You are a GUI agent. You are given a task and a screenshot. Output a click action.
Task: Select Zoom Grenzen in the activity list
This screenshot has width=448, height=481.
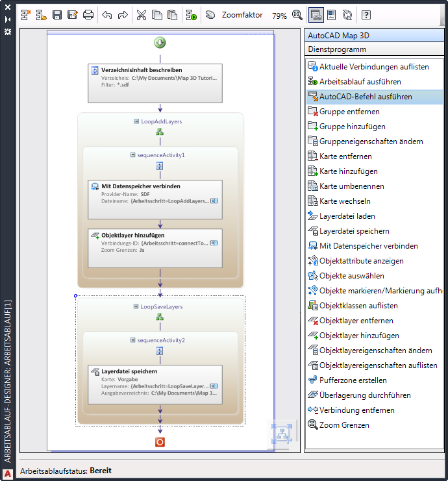point(375,425)
